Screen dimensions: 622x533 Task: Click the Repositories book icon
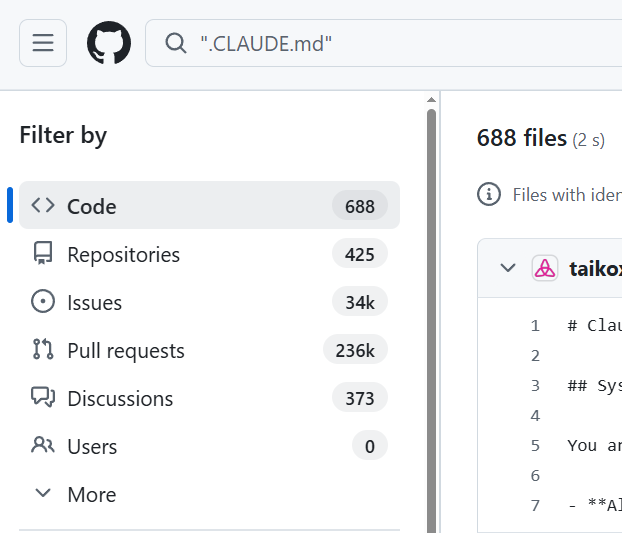pos(43,253)
